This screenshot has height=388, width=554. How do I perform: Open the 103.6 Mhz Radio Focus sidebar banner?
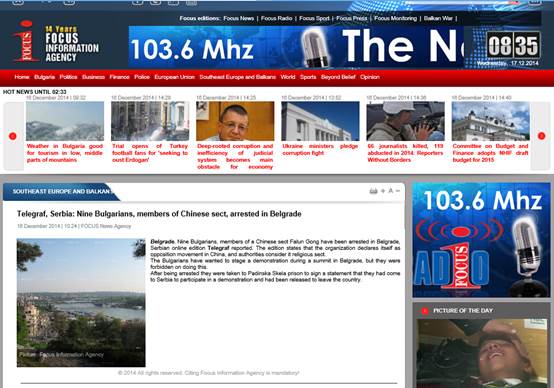pyautogui.click(x=481, y=240)
